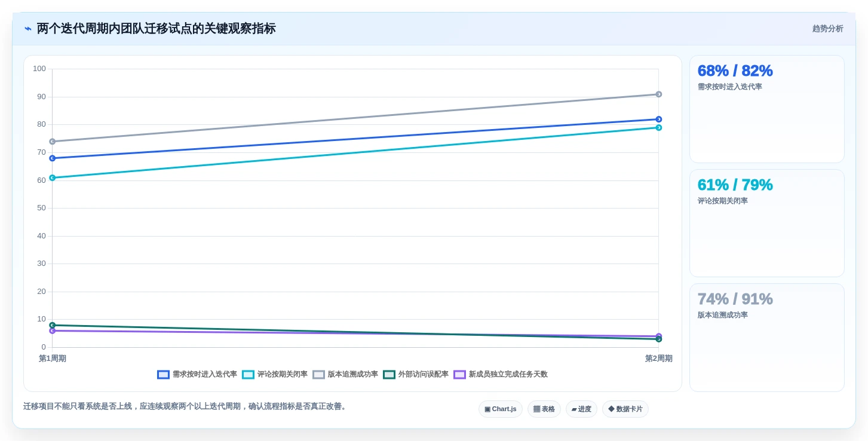The height and width of the screenshot is (441, 868).
Task: Toggle the 需求按时进入迭代率 legend item
Action: point(197,375)
